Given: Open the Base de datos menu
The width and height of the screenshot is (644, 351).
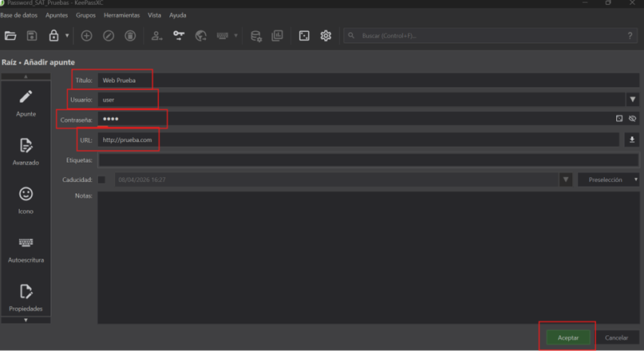Looking at the screenshot, I should pos(19,15).
